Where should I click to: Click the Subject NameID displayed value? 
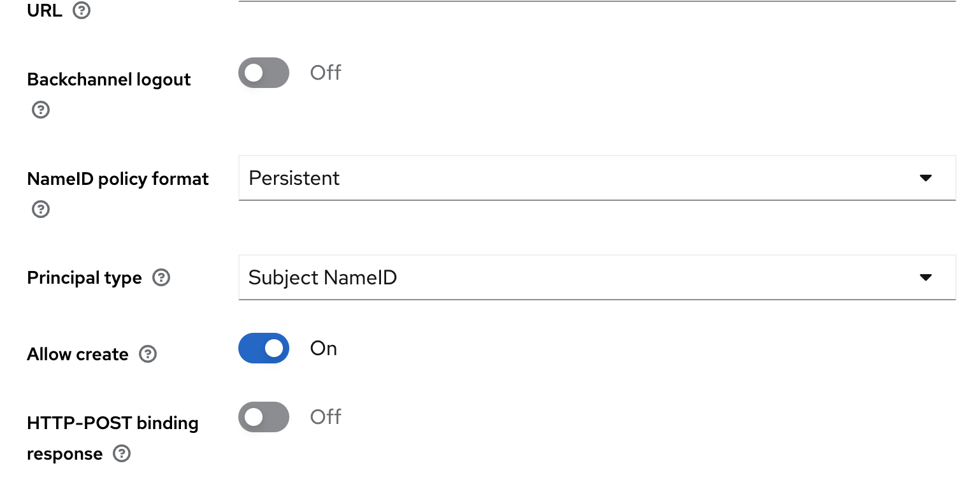(x=323, y=277)
